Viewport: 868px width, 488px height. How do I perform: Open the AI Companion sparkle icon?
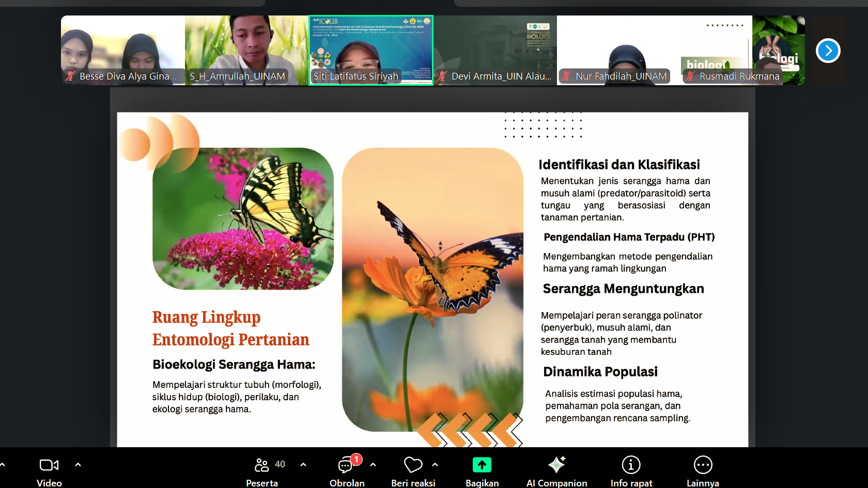point(556,465)
